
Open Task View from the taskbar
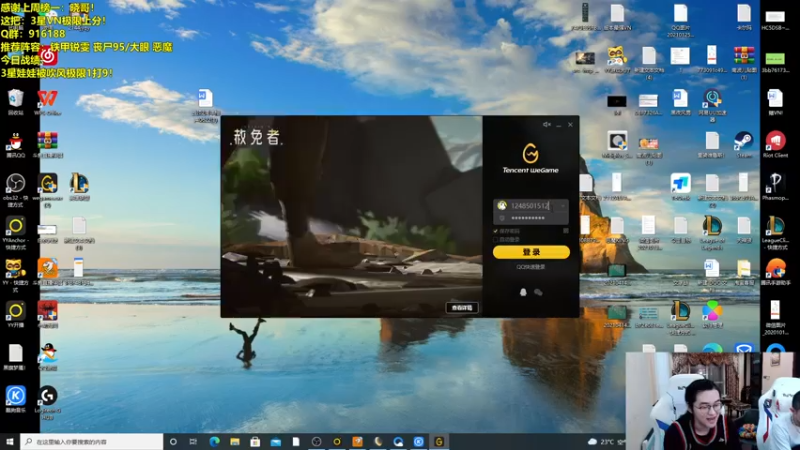tap(193, 441)
